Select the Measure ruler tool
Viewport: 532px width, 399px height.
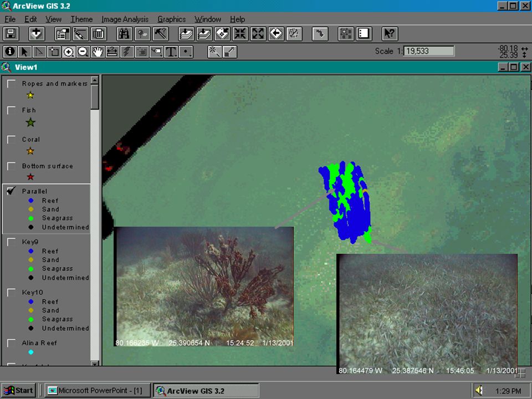(x=112, y=52)
